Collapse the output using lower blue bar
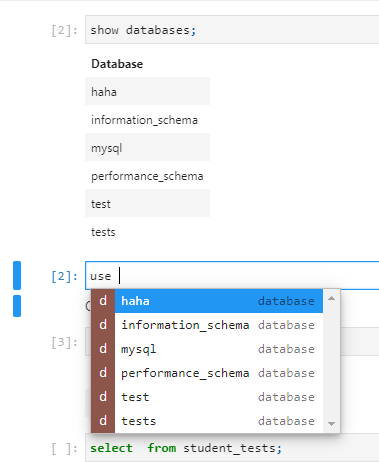 pos(17,306)
